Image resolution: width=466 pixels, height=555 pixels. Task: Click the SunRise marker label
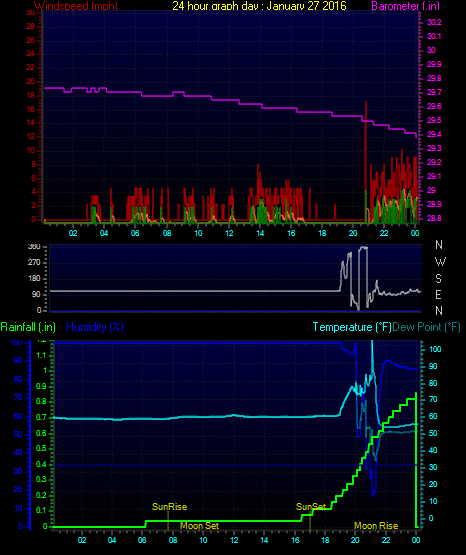pos(169,507)
